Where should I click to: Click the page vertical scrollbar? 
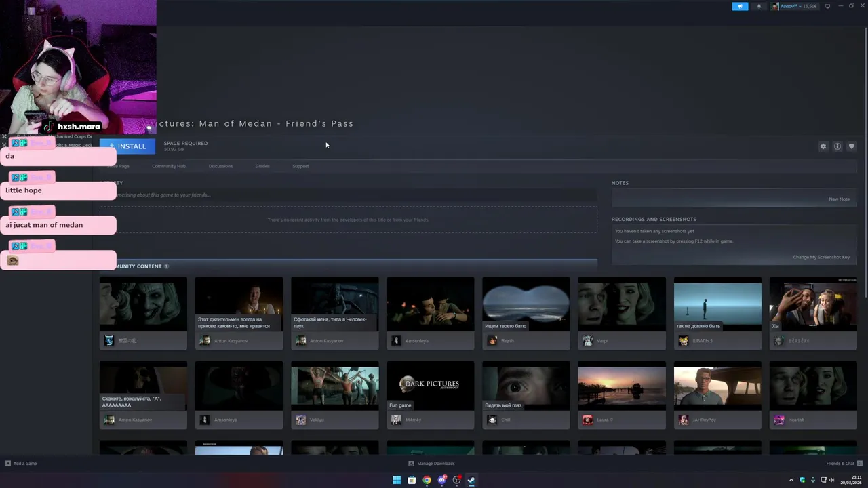click(x=865, y=163)
